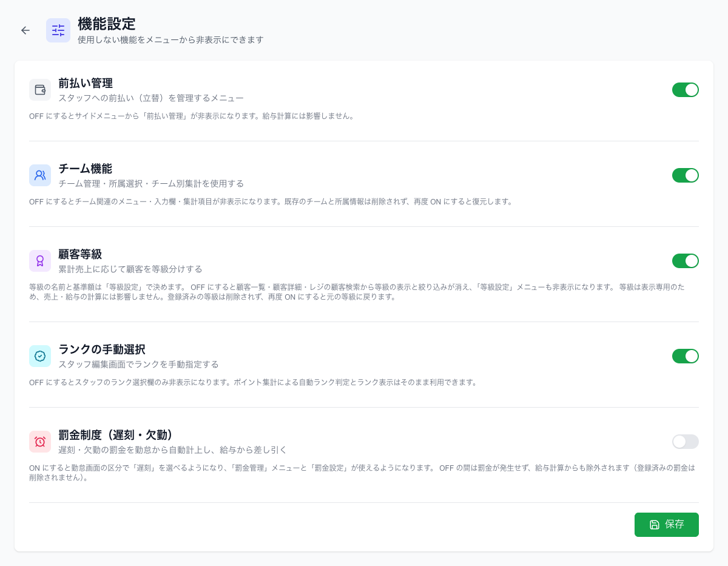Click the text チーム管理・所属選択・チーム別集計を使用する

pos(151,184)
